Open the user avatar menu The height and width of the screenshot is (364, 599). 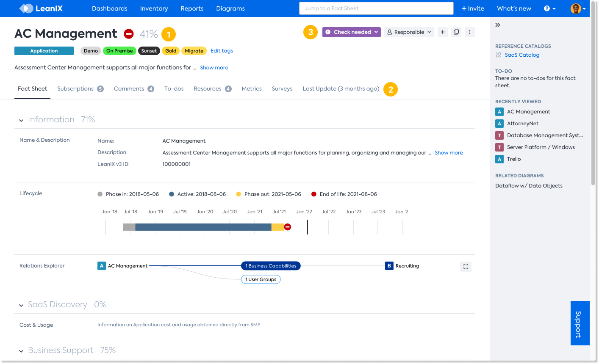[x=578, y=8]
